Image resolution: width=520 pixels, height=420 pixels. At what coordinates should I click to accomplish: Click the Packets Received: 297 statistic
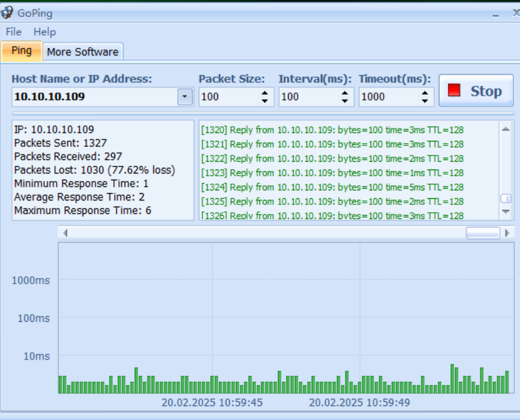[68, 157]
